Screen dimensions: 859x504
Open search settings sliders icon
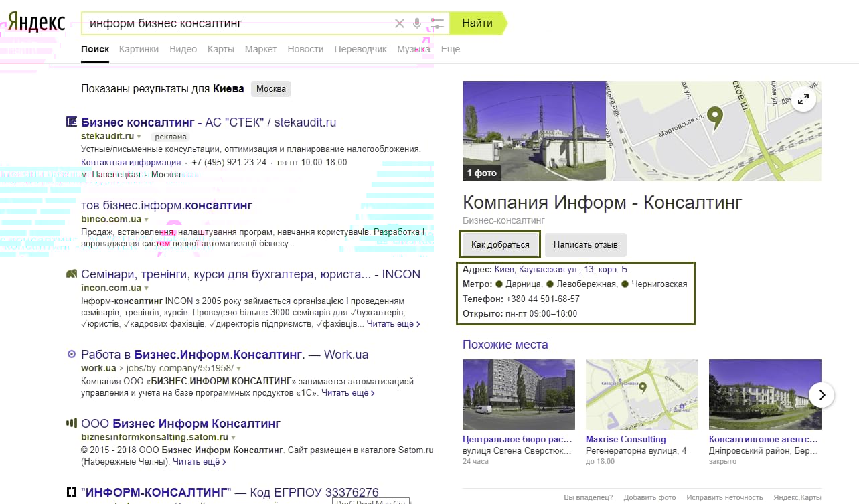tap(437, 23)
